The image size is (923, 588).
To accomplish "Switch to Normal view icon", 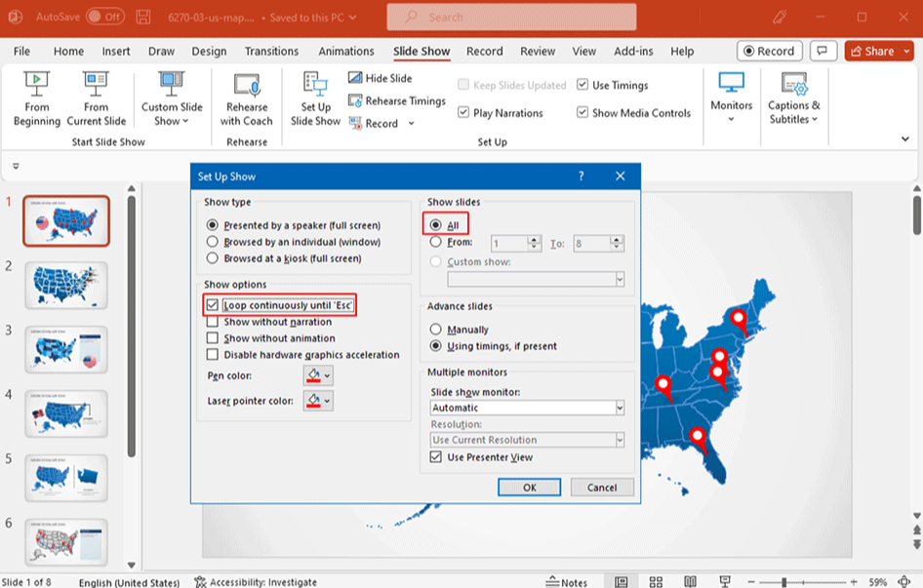I will pyautogui.click(x=621, y=582).
